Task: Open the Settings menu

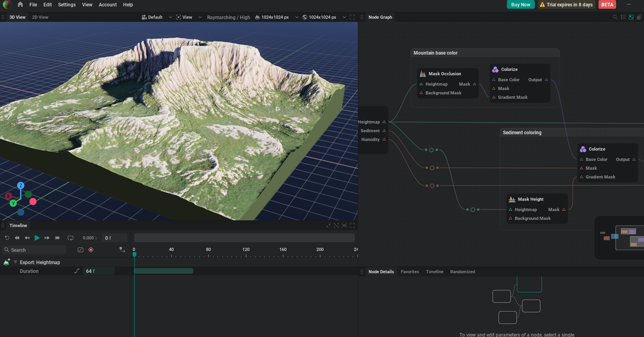Action: (x=67, y=5)
